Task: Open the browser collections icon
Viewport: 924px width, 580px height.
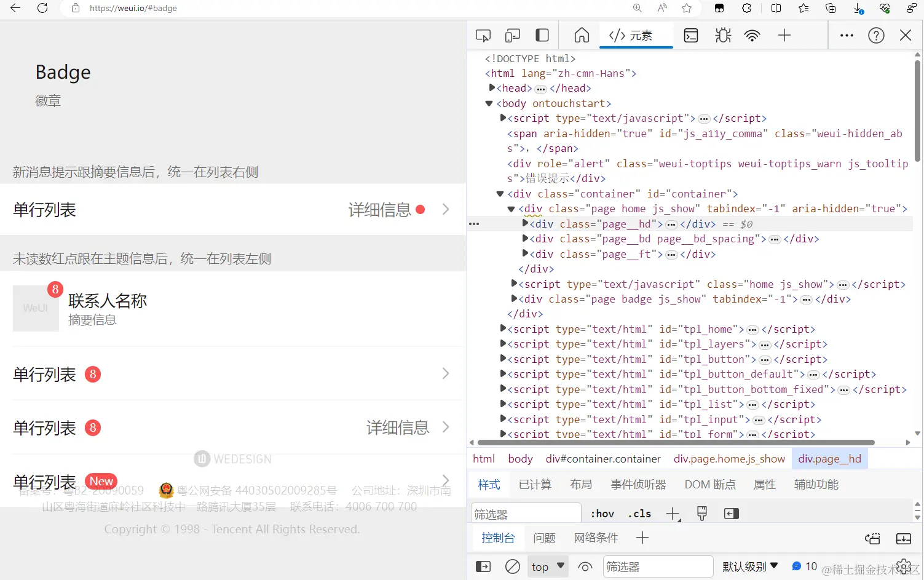Action: pyautogui.click(x=831, y=8)
